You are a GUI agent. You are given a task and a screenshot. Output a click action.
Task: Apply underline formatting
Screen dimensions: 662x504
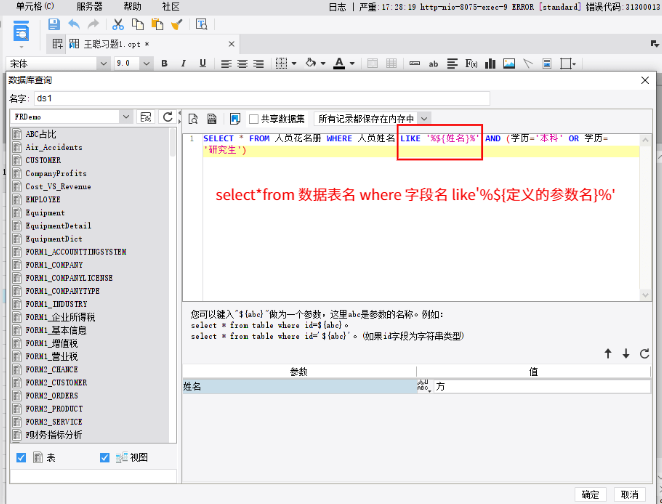(x=203, y=63)
